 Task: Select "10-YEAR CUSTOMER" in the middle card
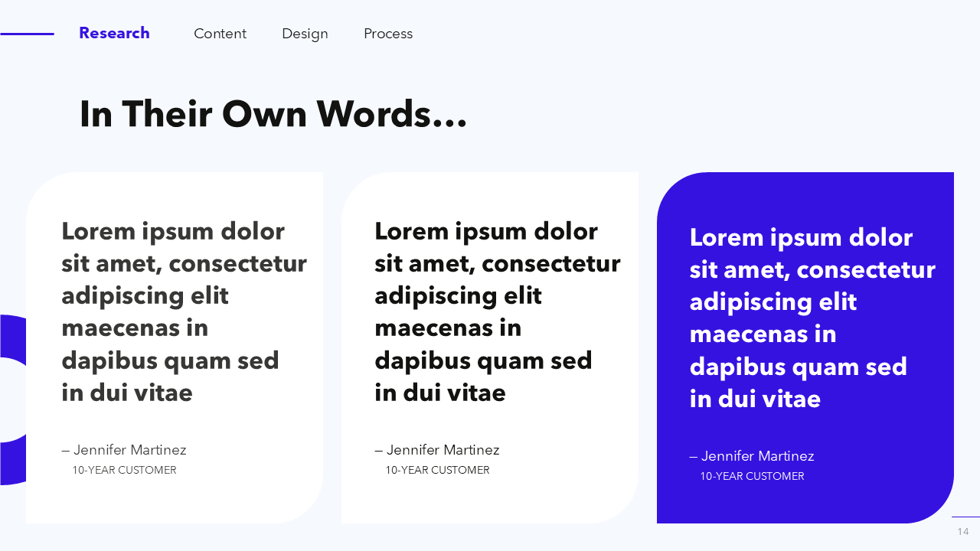click(x=437, y=471)
